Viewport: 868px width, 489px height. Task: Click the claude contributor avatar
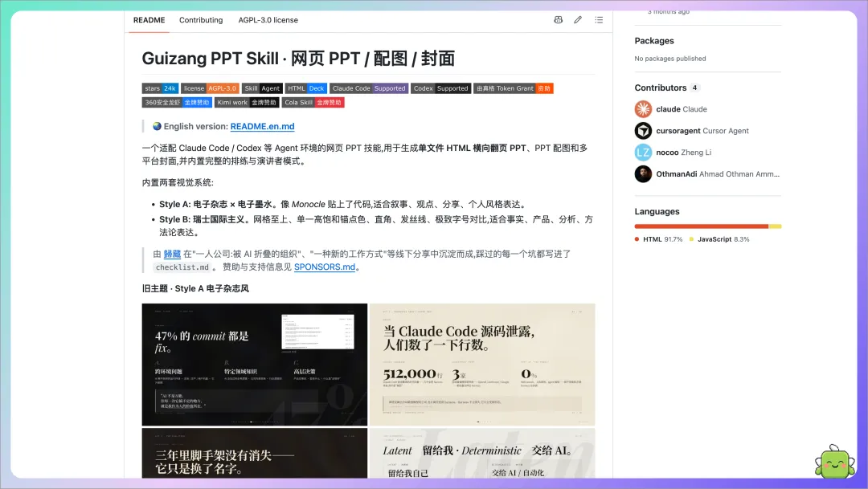[x=643, y=109]
